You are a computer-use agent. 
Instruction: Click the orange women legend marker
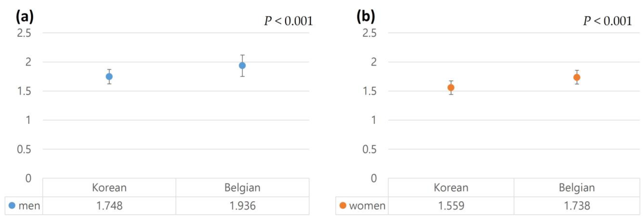(x=343, y=205)
